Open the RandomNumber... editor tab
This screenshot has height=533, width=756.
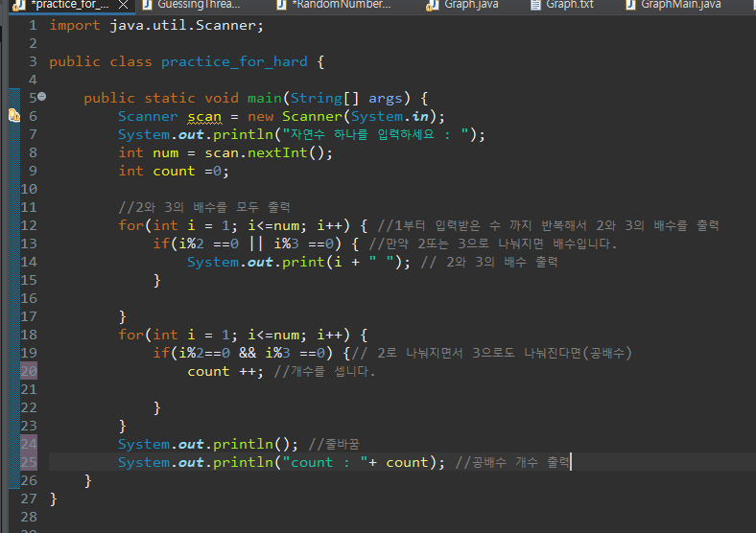(x=341, y=5)
